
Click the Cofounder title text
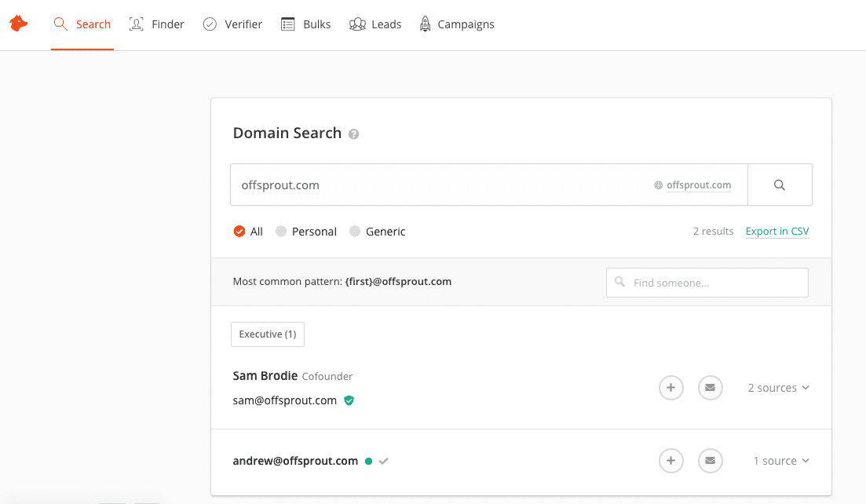coord(327,377)
